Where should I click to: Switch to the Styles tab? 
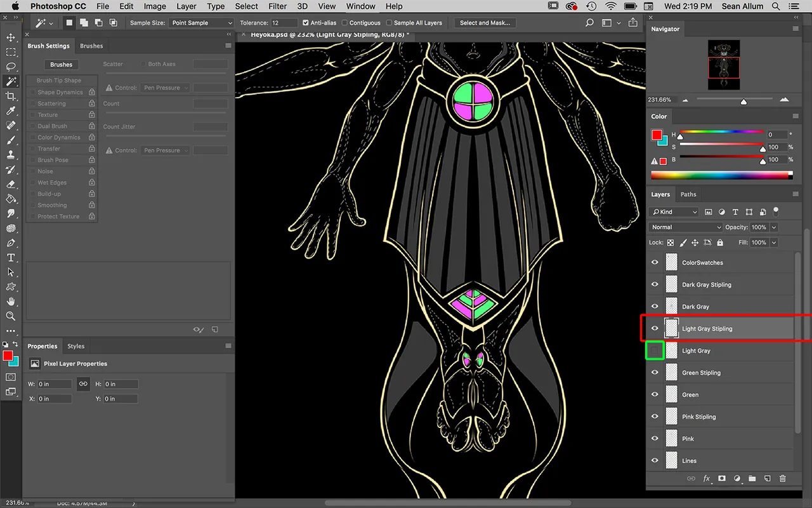pyautogui.click(x=76, y=346)
